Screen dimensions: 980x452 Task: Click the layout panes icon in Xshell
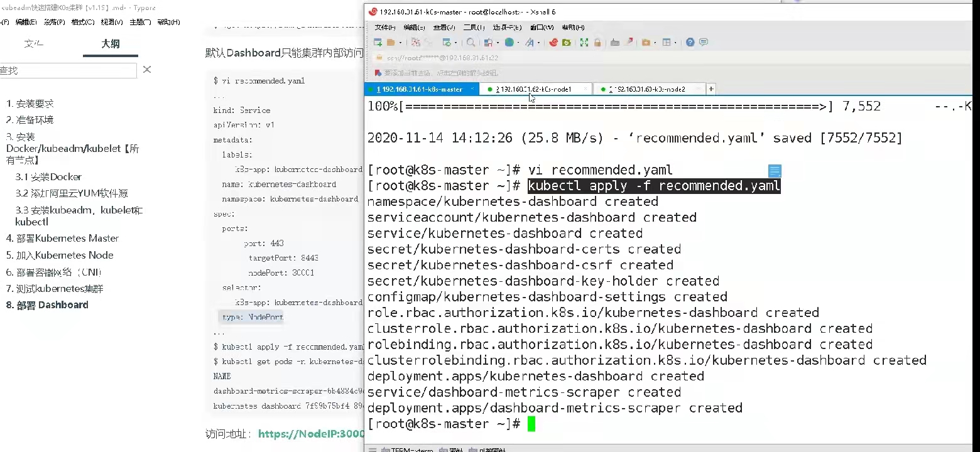tap(667, 43)
